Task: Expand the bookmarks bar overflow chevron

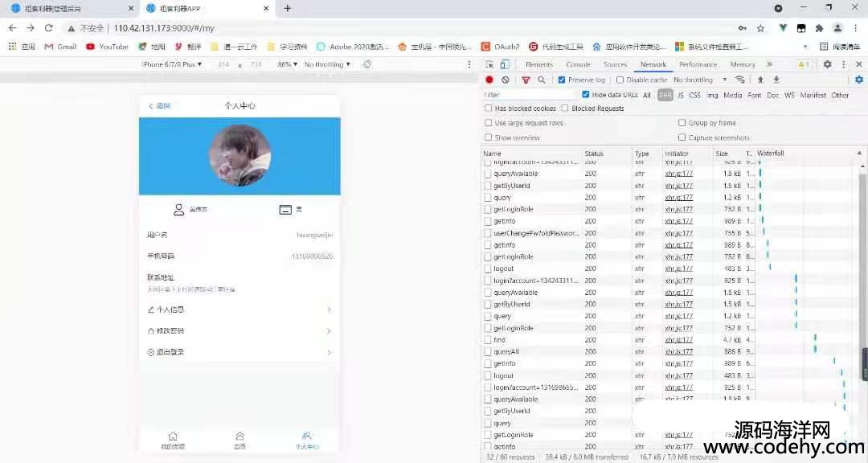Action: tap(805, 47)
